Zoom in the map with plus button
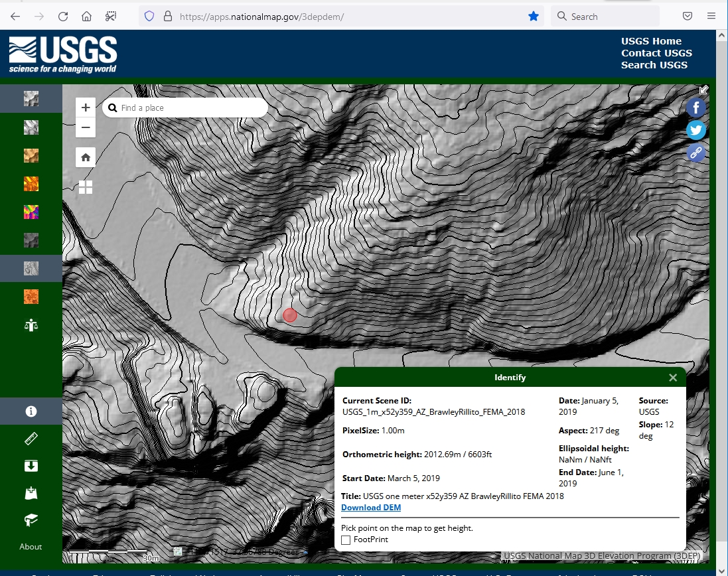Viewport: 728px width, 576px height. 86,108
